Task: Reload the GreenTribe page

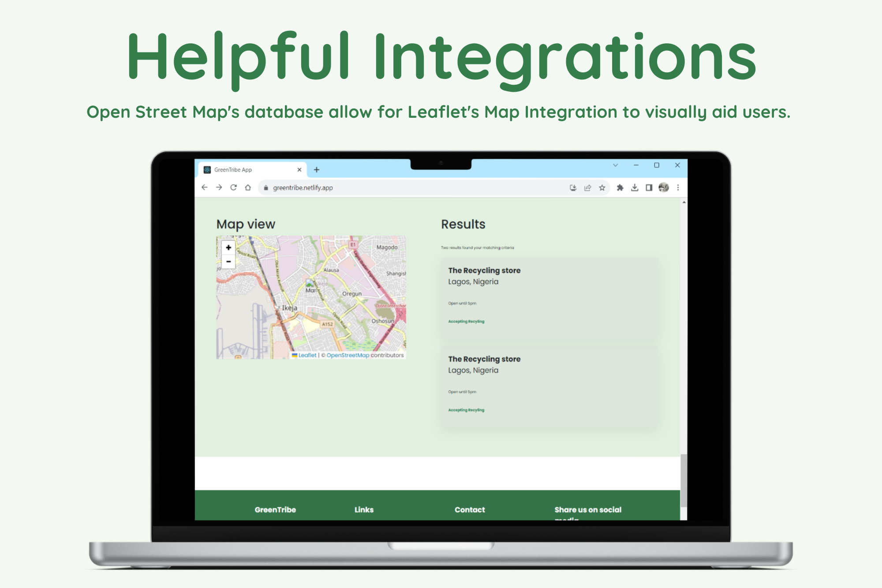Action: [234, 187]
